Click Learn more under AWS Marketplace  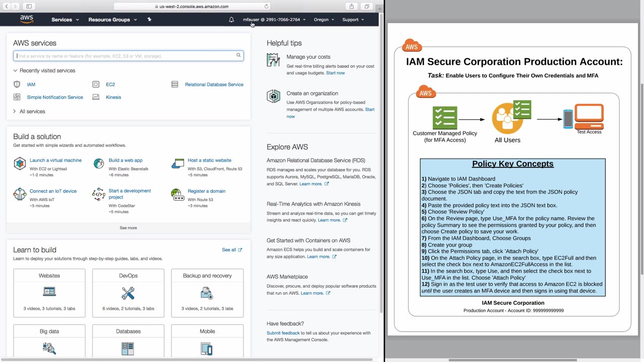pos(315,293)
